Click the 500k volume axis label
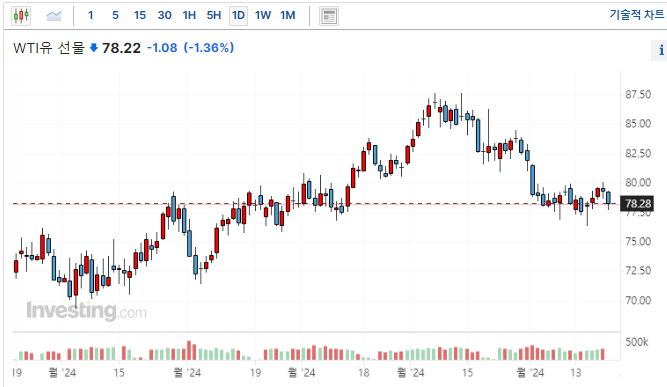The image size is (667, 387). [x=637, y=342]
